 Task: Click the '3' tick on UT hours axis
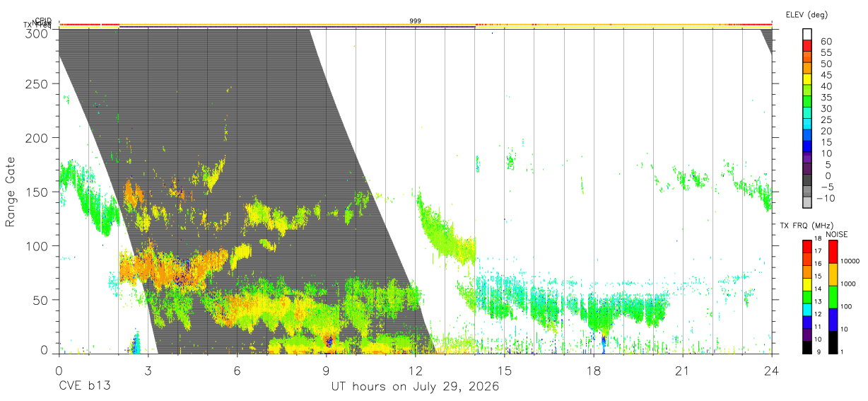click(148, 371)
